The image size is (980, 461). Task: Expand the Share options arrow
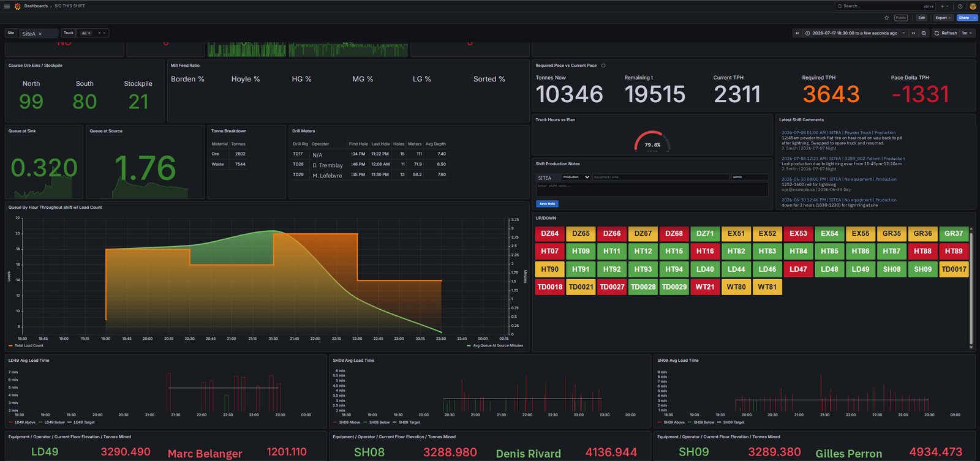(974, 18)
